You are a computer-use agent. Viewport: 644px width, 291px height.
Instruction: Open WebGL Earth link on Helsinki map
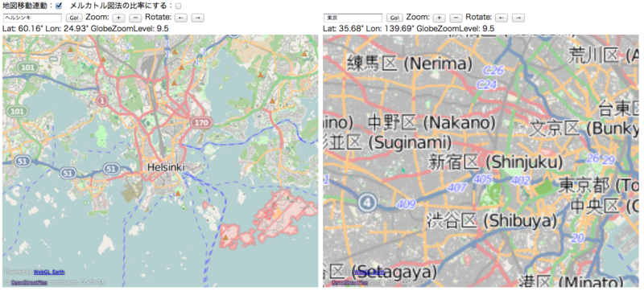(49, 273)
